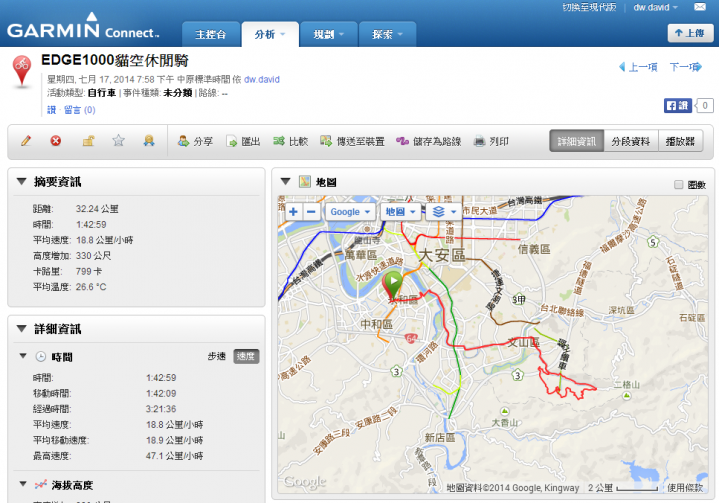Viewport: 720px width, 503px height.
Task: Click the map panel icon beside 地圖
Action: [x=305, y=182]
